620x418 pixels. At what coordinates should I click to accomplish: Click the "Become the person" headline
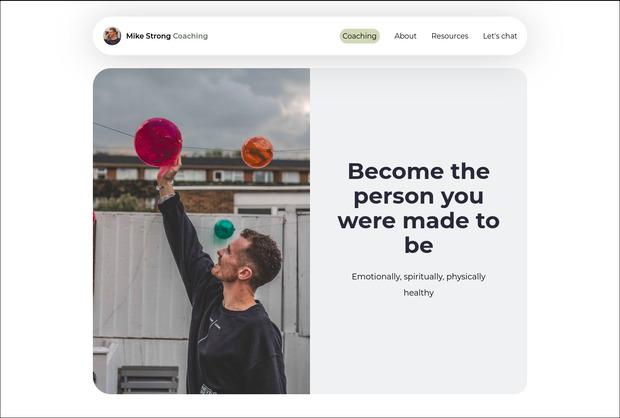click(418, 208)
